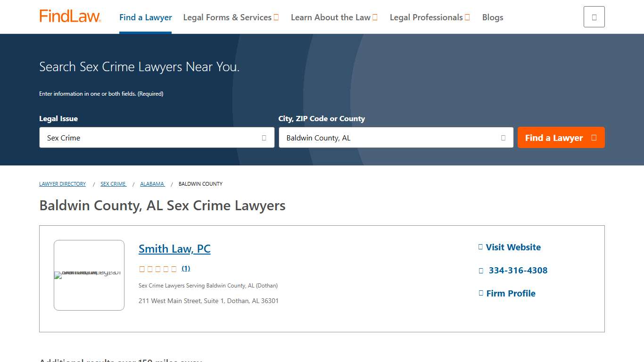Select the first rating star for Smith Law
Screen dimensions: 644x362
coord(142,268)
